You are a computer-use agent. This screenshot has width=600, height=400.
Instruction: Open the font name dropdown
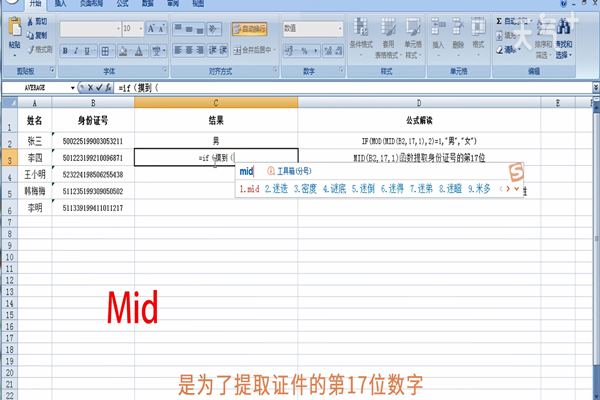118,29
